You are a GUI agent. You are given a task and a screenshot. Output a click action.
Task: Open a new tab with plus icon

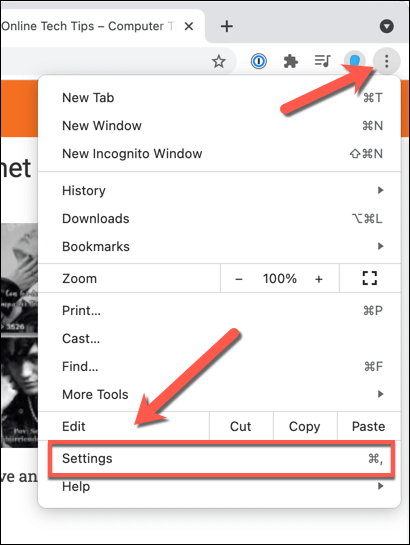227,26
